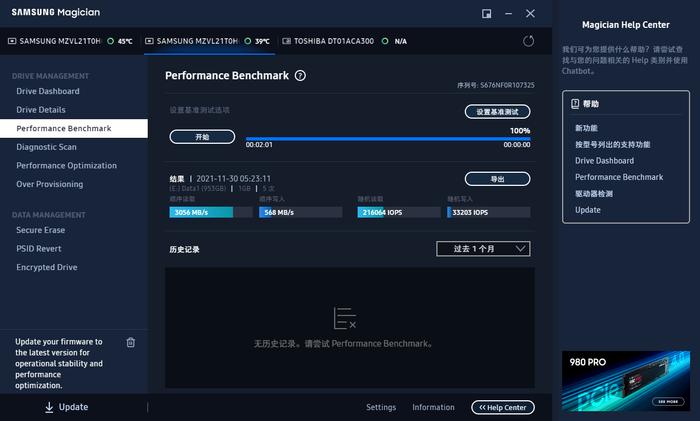
Task: Click remaining time 00:00:00 label
Action: click(517, 145)
